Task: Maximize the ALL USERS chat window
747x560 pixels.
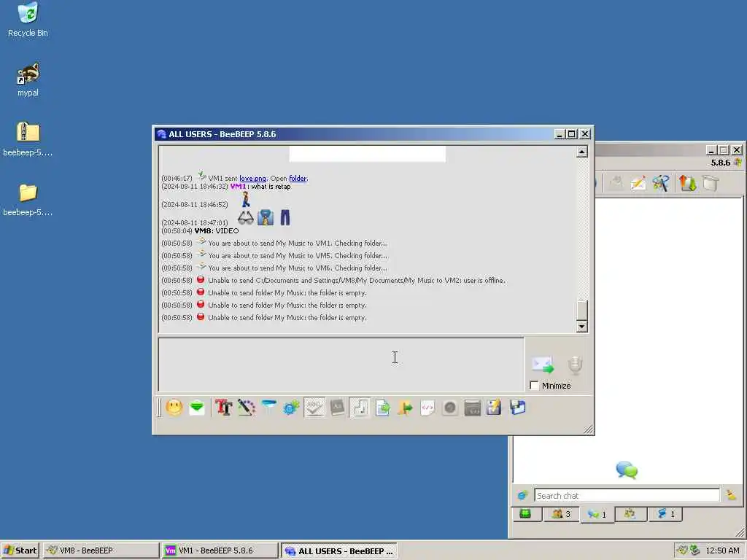Action: tap(572, 134)
